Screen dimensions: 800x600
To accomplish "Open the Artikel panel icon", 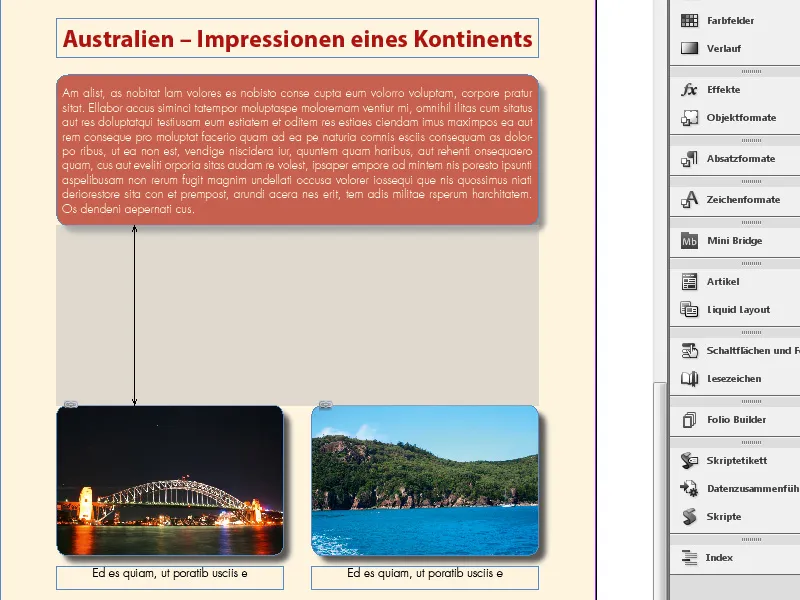I will pyautogui.click(x=689, y=282).
